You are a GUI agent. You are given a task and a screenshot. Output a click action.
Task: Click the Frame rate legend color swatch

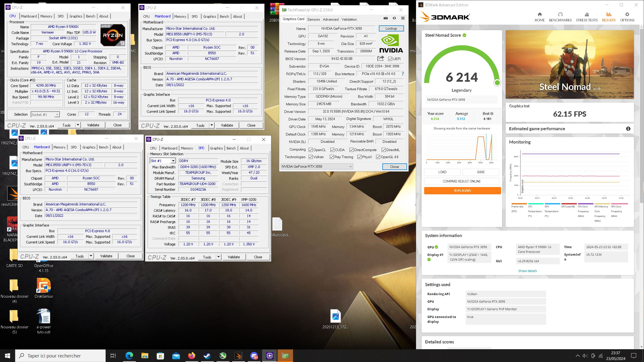519,204
